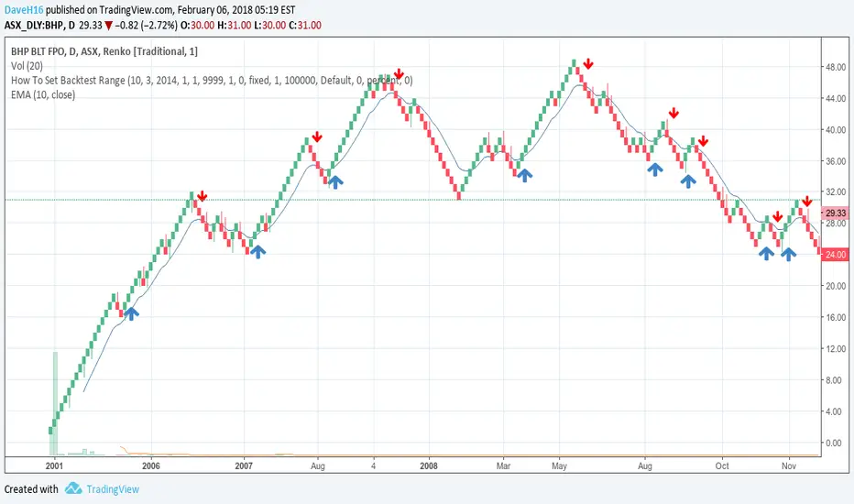Click the 36.00 price axis label
Viewport: 854px width, 504px height.
click(x=836, y=161)
